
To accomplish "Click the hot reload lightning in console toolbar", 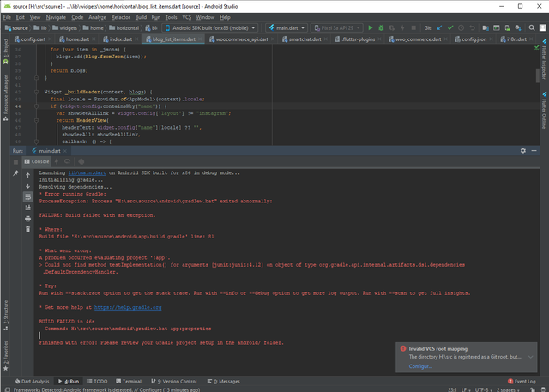I will (57, 161).
